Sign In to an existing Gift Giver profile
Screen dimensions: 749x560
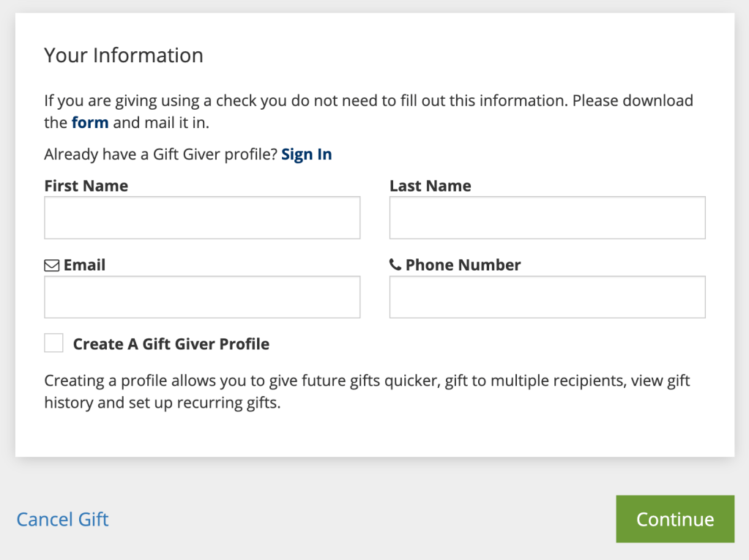click(x=306, y=154)
